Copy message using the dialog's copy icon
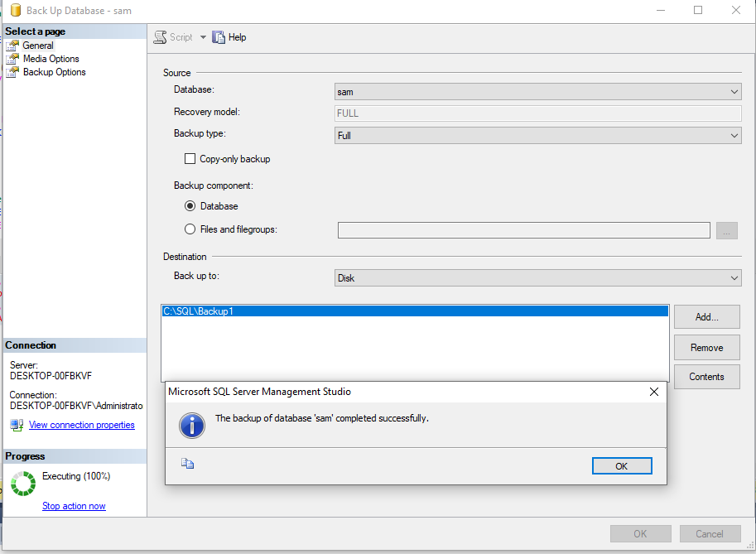The width and height of the screenshot is (756, 554). [188, 464]
